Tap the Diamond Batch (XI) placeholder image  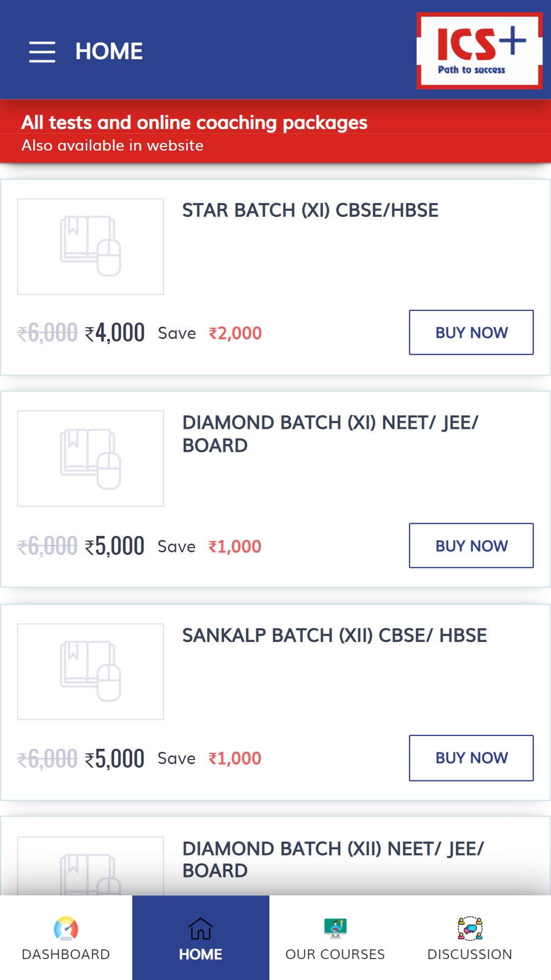click(91, 458)
